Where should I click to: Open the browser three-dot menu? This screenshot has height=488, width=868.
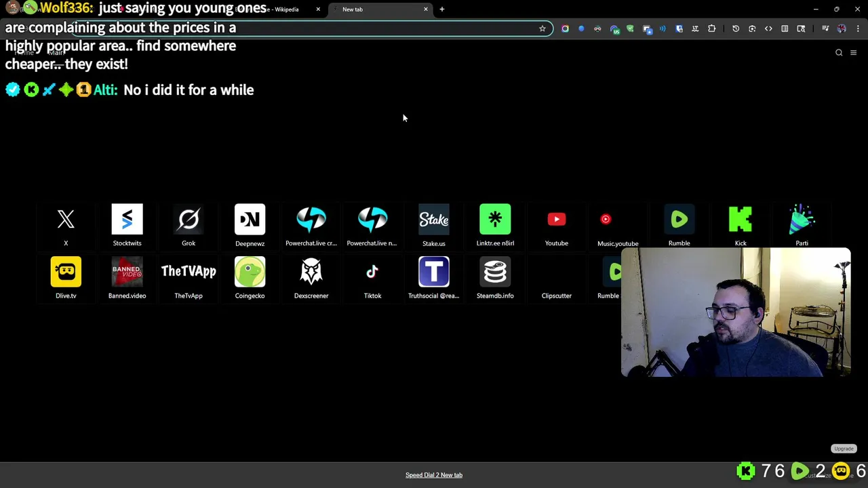pyautogui.click(x=858, y=28)
